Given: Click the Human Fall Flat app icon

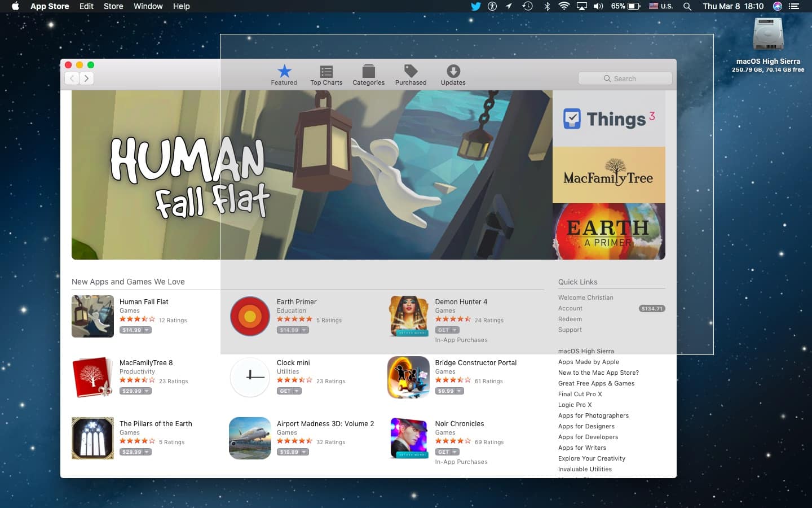Looking at the screenshot, I should coord(92,316).
